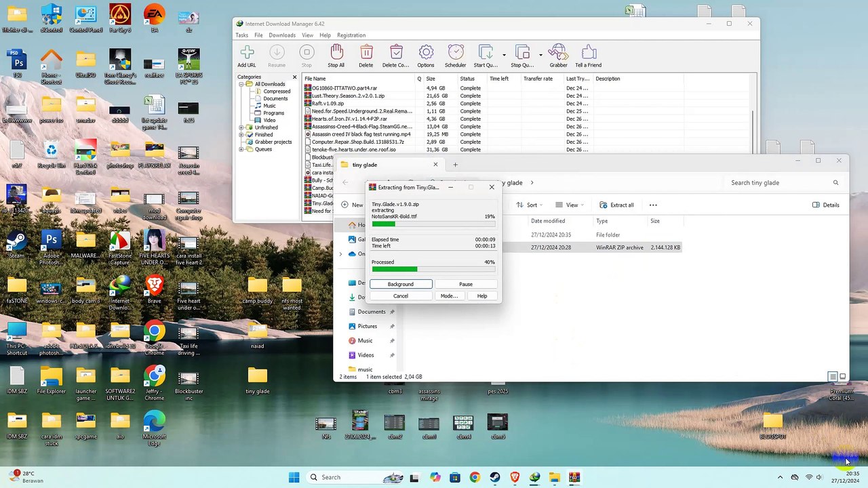Open Pictures in Explorer sidebar
The width and height of the screenshot is (868, 488).
tap(367, 326)
